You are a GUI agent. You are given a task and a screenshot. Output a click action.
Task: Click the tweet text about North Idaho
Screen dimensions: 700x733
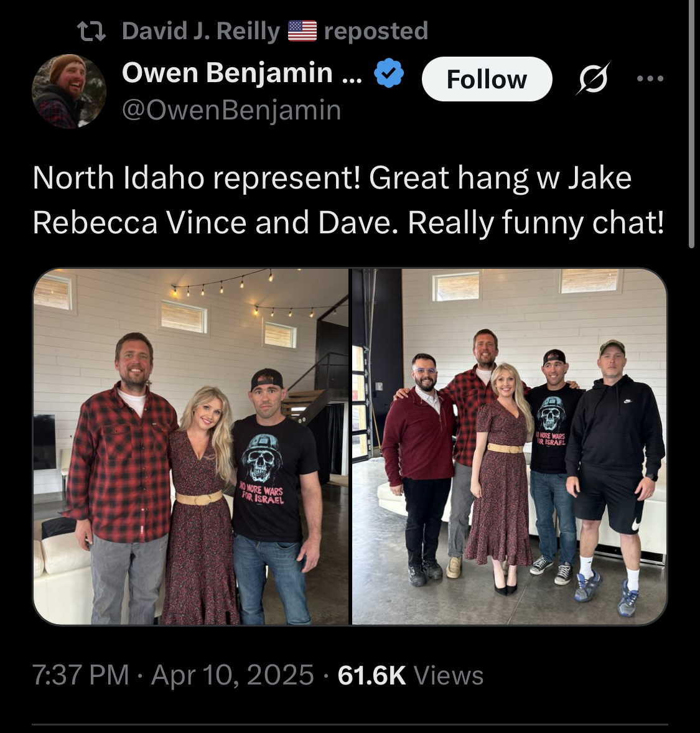point(348,200)
